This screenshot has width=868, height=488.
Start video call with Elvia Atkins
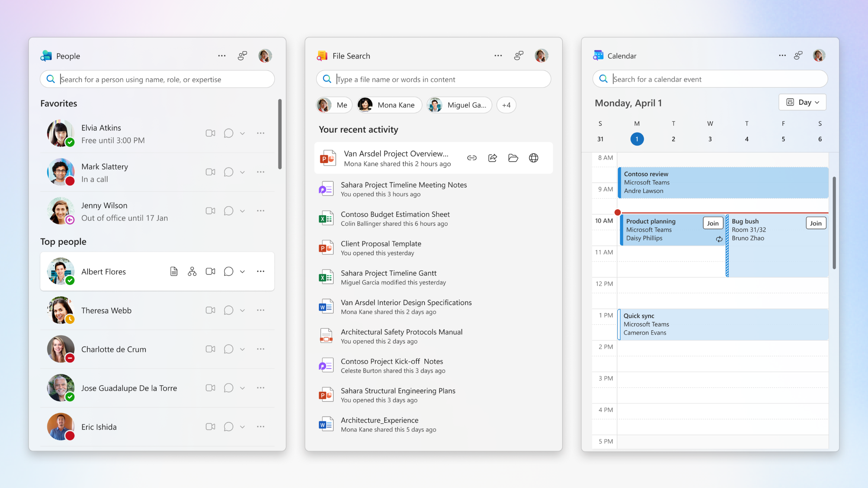pos(210,133)
